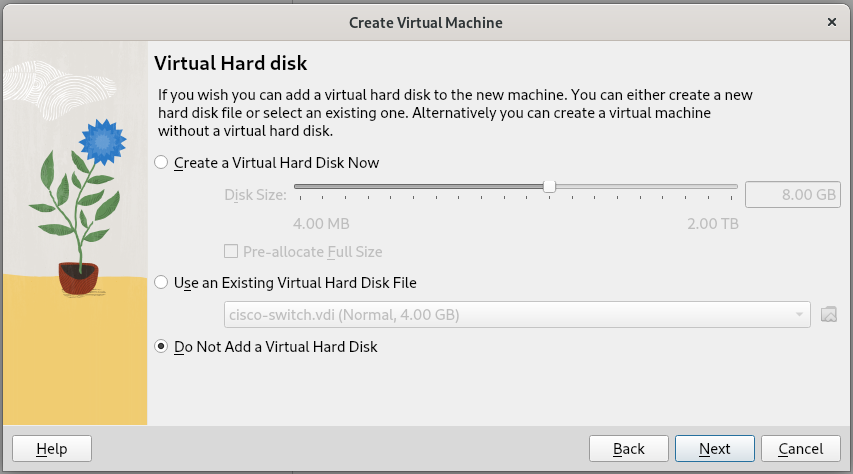This screenshot has width=853, height=474.
Task: Click the red flower pot image
Action: pos(78,277)
